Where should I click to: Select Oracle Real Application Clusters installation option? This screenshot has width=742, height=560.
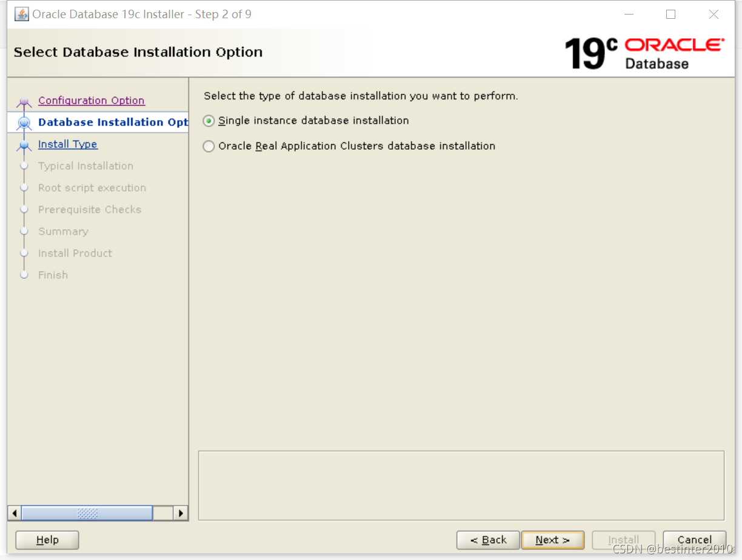point(209,146)
